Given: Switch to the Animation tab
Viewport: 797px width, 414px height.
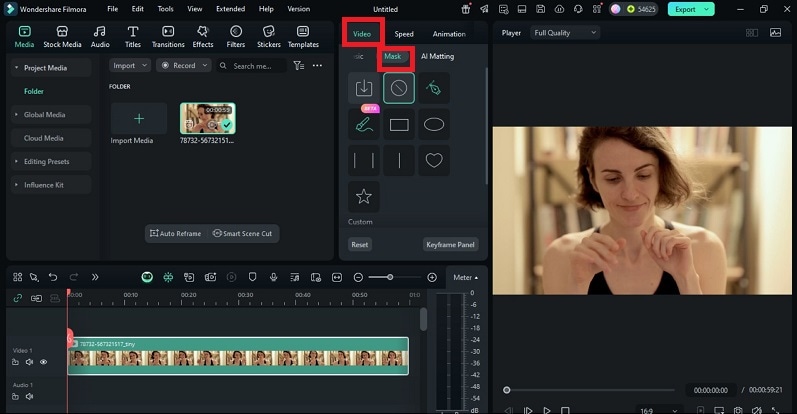Looking at the screenshot, I should click(x=449, y=34).
